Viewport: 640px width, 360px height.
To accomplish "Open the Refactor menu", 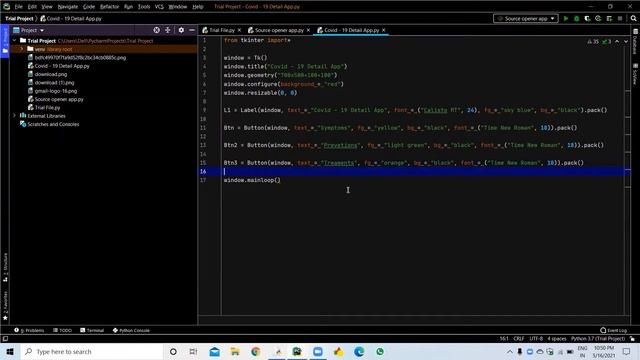I will 109,7.
